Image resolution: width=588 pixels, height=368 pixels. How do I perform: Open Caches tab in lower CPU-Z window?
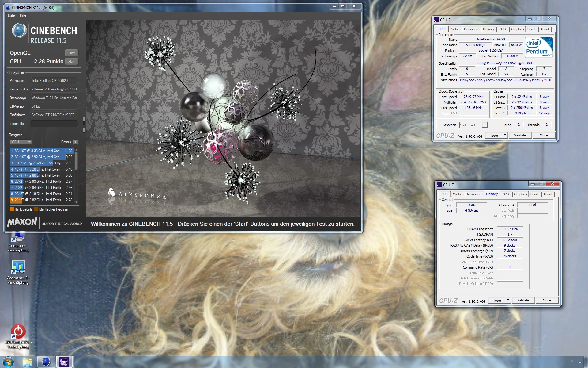(x=458, y=194)
